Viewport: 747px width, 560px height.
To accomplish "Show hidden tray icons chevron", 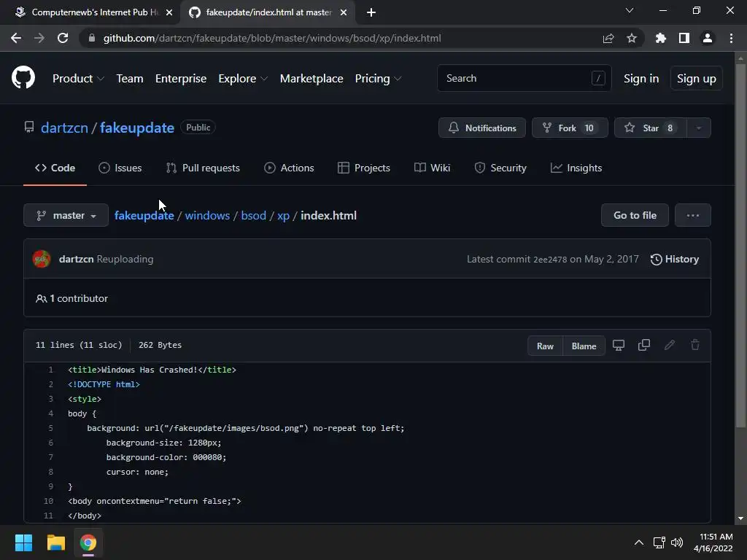I will (639, 542).
